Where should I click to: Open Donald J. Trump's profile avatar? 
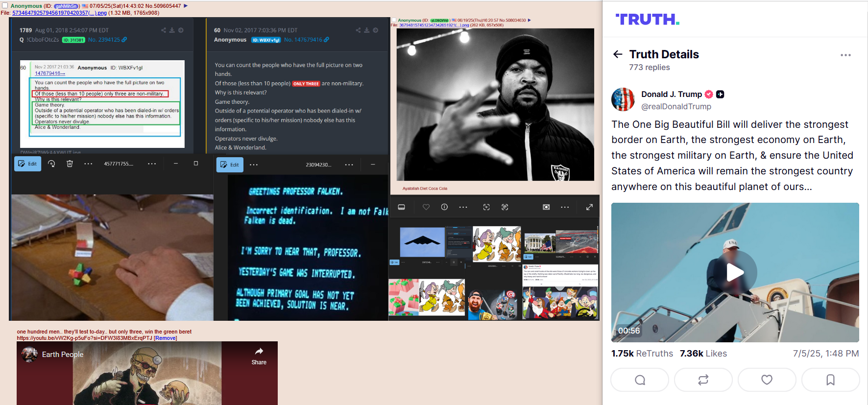click(623, 99)
